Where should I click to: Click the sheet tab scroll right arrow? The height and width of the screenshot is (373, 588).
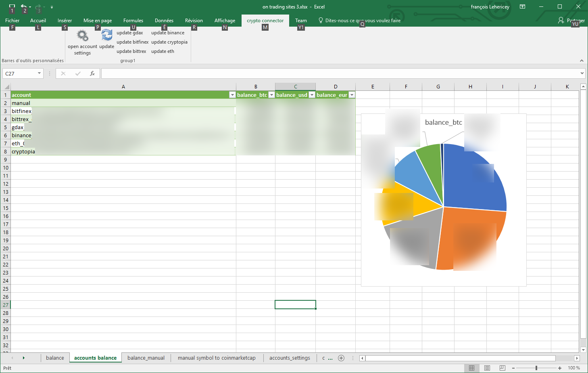(23, 358)
